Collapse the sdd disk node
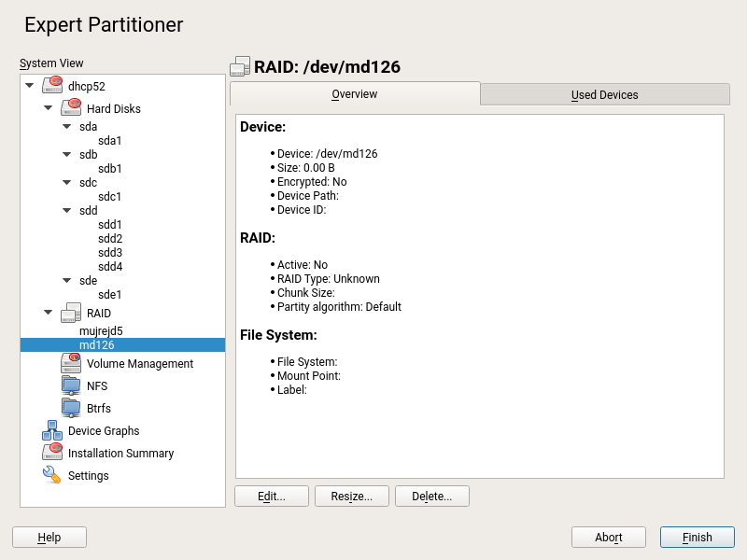This screenshot has width=747, height=560. click(67, 211)
